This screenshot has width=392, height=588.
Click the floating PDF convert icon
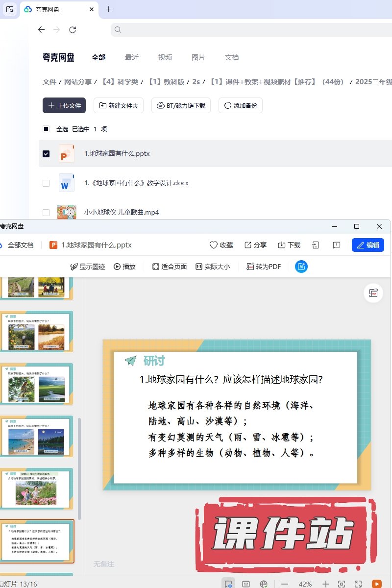(373, 293)
